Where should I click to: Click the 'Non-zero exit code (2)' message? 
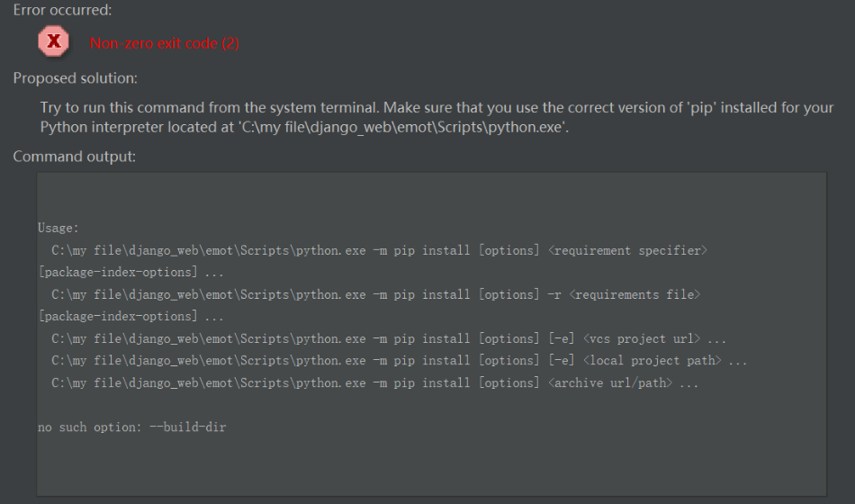[x=165, y=43]
